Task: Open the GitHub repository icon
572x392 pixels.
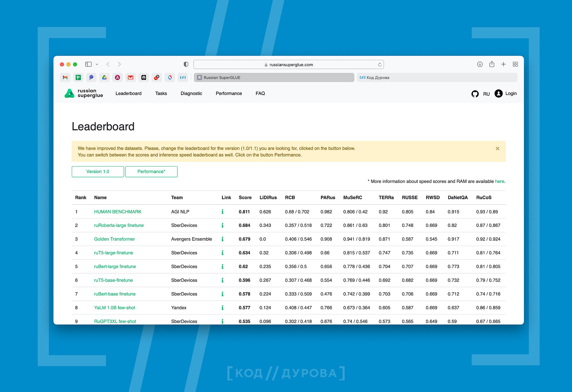Action: (475, 94)
